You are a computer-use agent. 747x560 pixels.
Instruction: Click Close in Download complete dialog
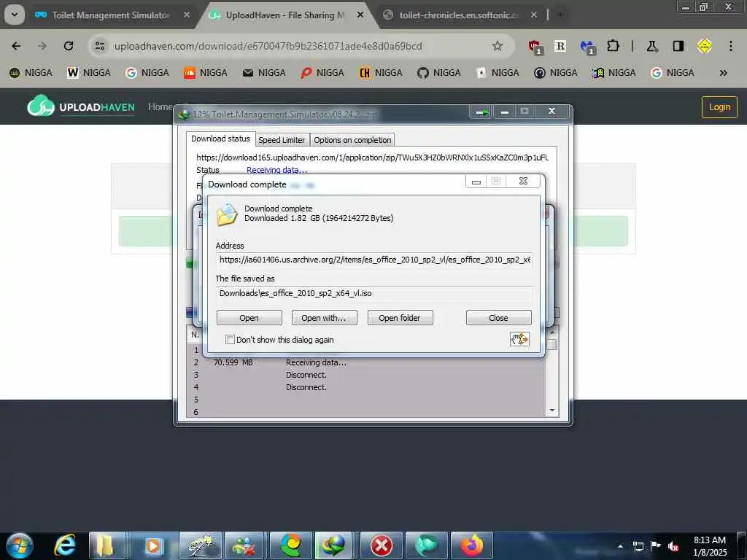[x=498, y=318]
